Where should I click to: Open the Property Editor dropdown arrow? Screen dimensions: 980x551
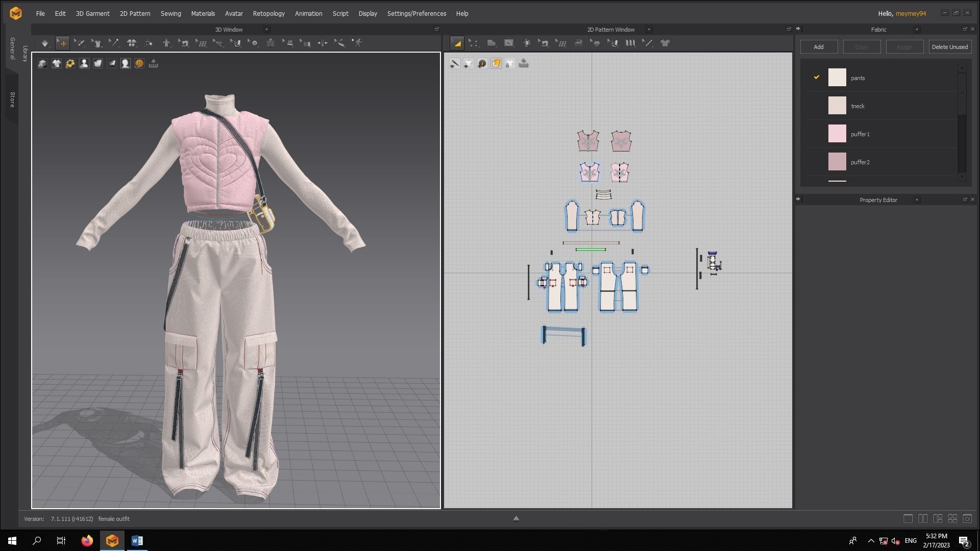pyautogui.click(x=917, y=200)
